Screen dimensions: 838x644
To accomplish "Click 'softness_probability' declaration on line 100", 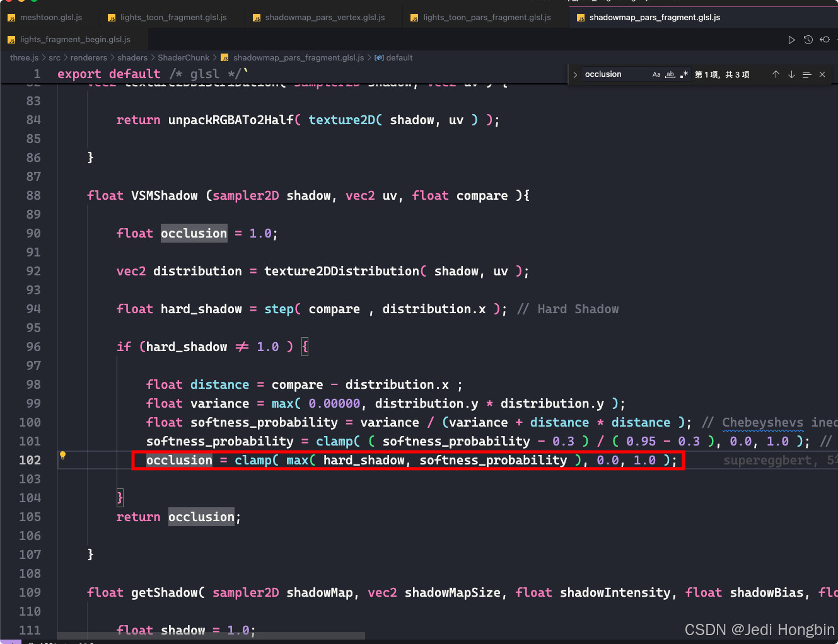I will [x=264, y=422].
